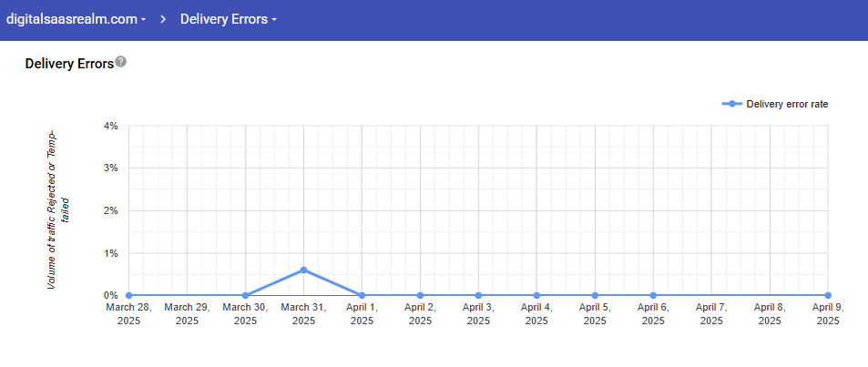Image resolution: width=868 pixels, height=367 pixels.
Task: Click the blue legend marker for delivery error rate
Action: coord(732,104)
